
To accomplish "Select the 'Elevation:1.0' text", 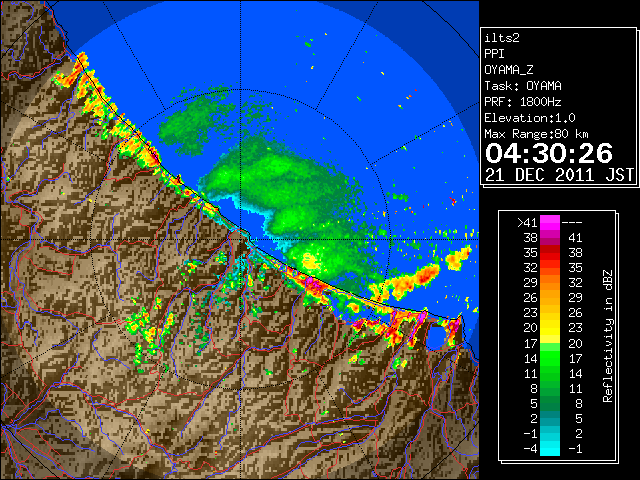I will pos(530,118).
